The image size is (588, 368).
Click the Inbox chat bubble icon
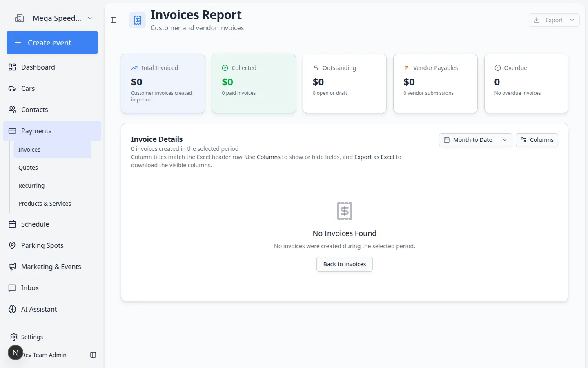point(12,288)
